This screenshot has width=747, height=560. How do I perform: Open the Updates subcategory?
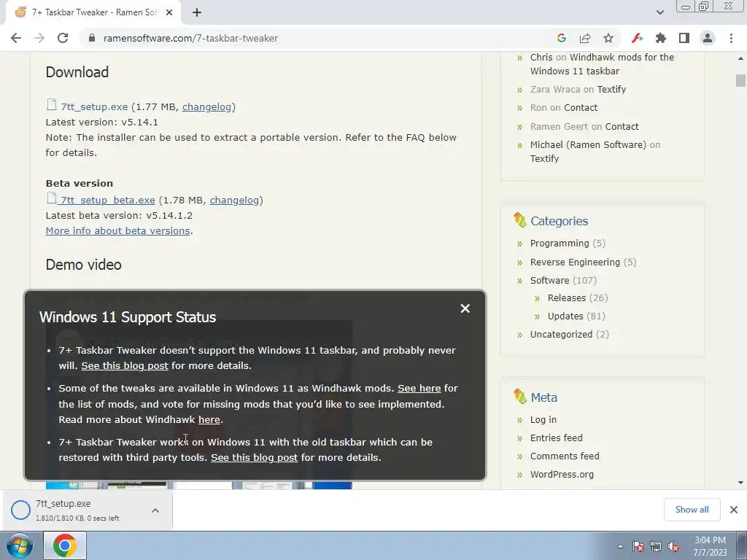[565, 316]
